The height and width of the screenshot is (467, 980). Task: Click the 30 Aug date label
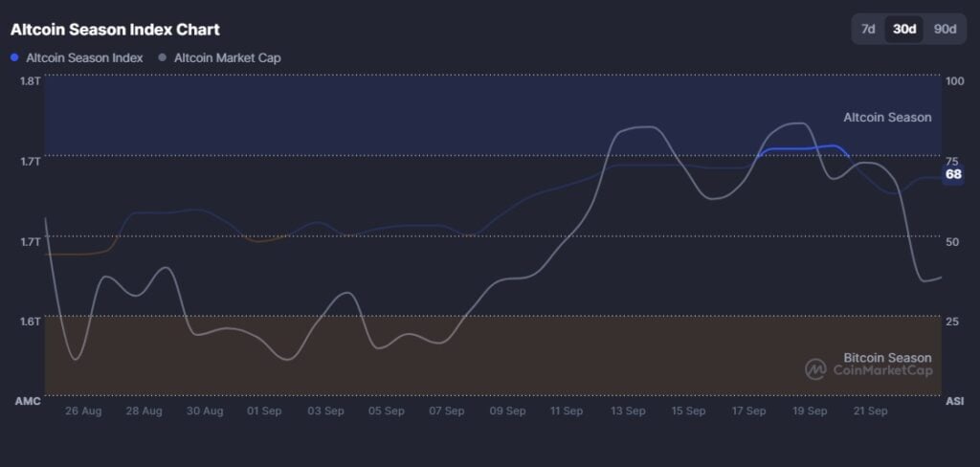[205, 411]
